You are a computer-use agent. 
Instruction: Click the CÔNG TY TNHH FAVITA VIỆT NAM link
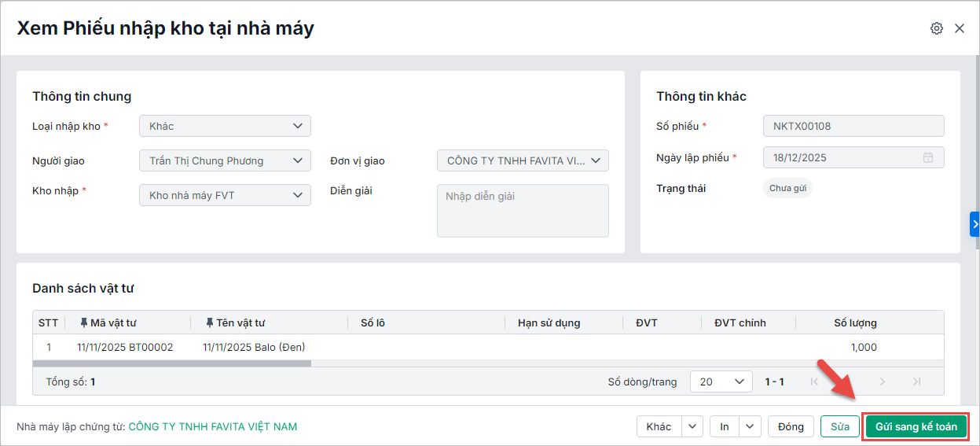point(213,426)
